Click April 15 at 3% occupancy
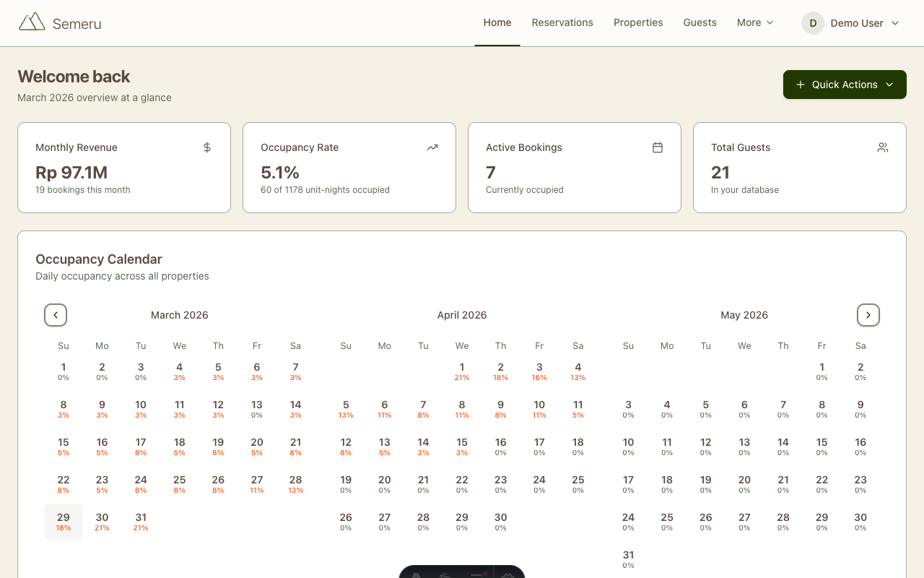This screenshot has width=924, height=578. (462, 447)
